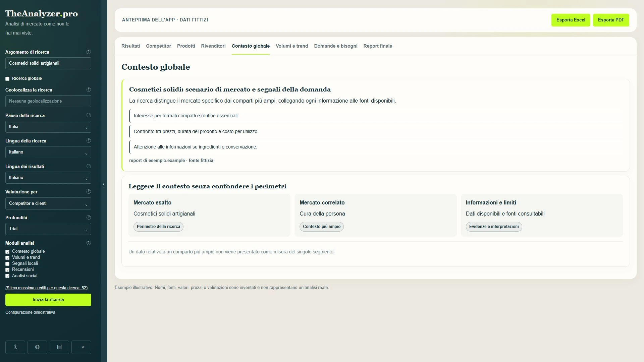
Task: Click the arrow-to-bar logout icon in the sidebar
Action: (81, 347)
